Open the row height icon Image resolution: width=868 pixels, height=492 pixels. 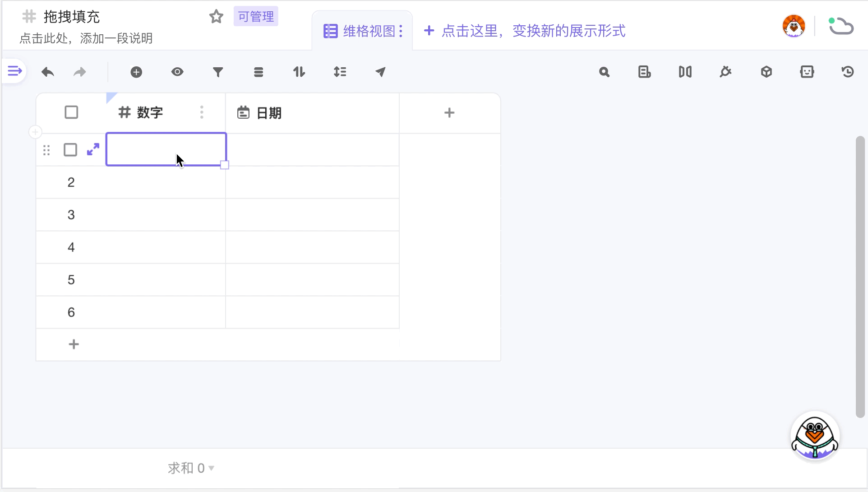coord(340,72)
